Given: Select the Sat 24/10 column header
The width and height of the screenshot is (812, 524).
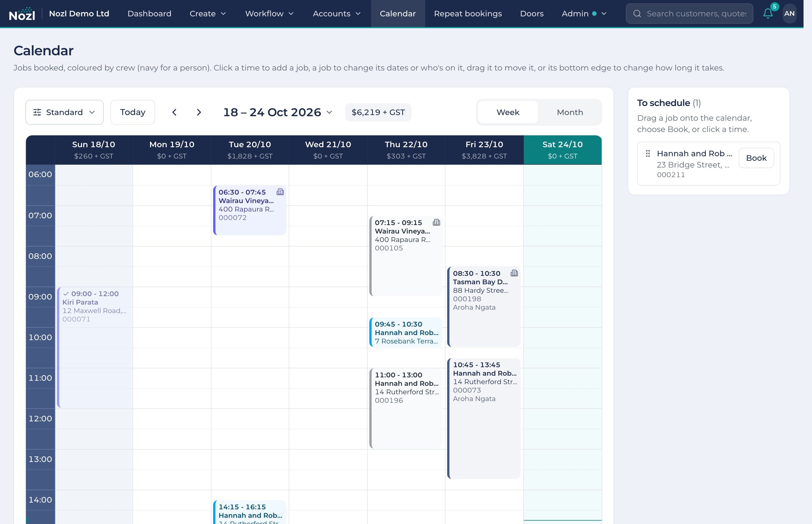Looking at the screenshot, I should click(562, 150).
